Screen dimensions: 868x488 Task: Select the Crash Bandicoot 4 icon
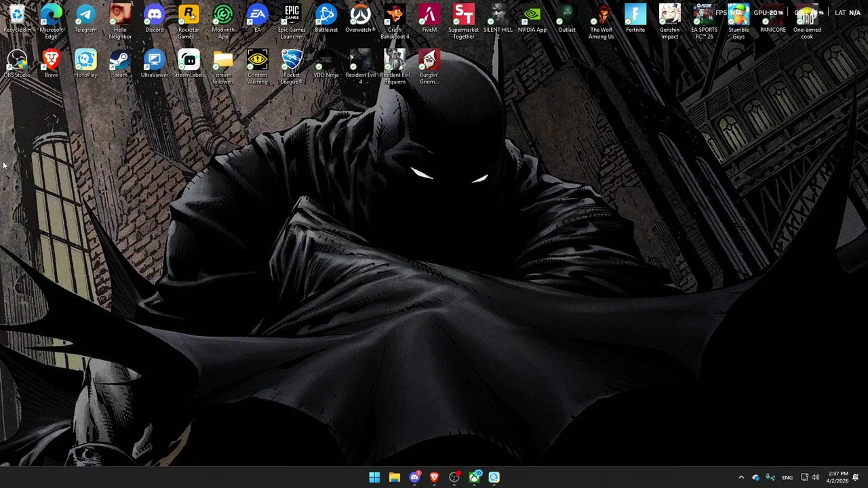395,22
